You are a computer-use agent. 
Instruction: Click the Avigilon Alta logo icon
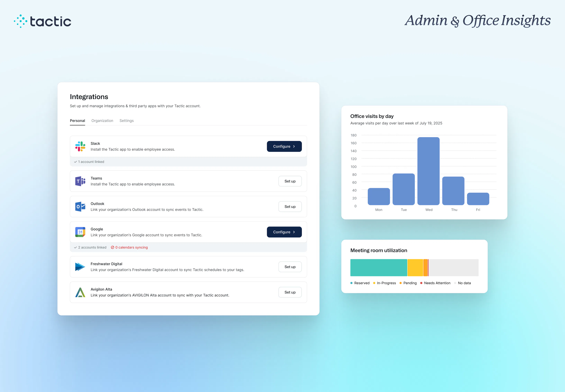click(x=80, y=292)
